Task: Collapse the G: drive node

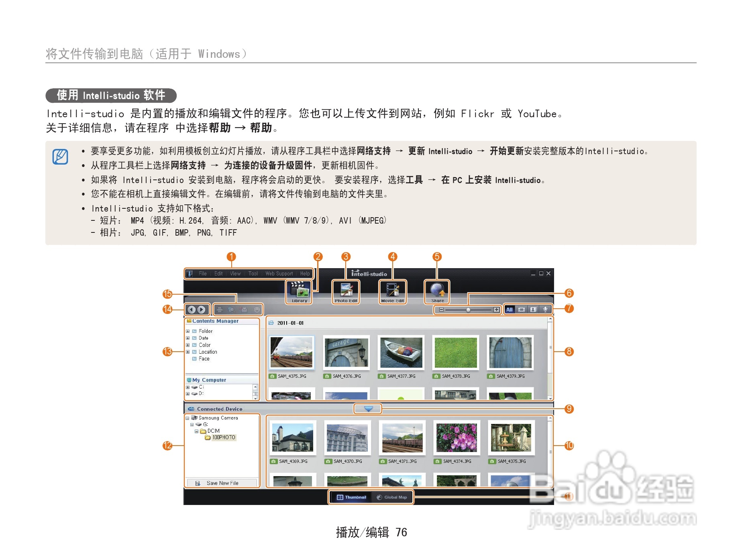Action: [192, 424]
